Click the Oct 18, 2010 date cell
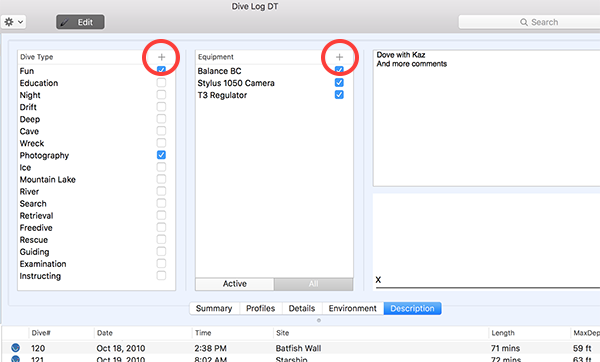The height and width of the screenshot is (362, 600). click(x=121, y=348)
